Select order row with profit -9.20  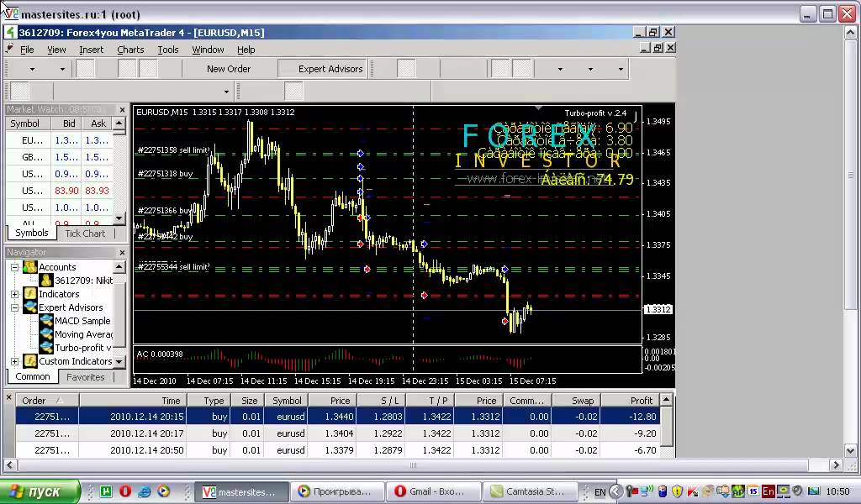coord(338,433)
